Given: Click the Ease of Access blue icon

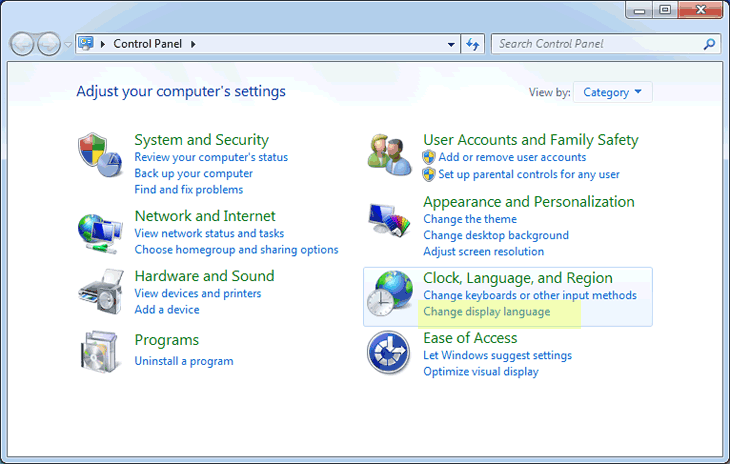Looking at the screenshot, I should tap(388, 353).
